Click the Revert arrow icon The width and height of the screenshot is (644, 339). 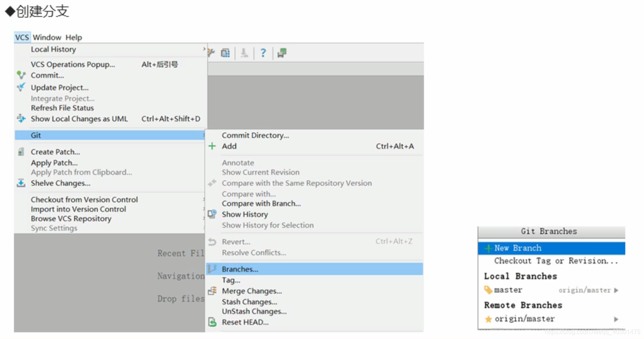pyautogui.click(x=212, y=242)
